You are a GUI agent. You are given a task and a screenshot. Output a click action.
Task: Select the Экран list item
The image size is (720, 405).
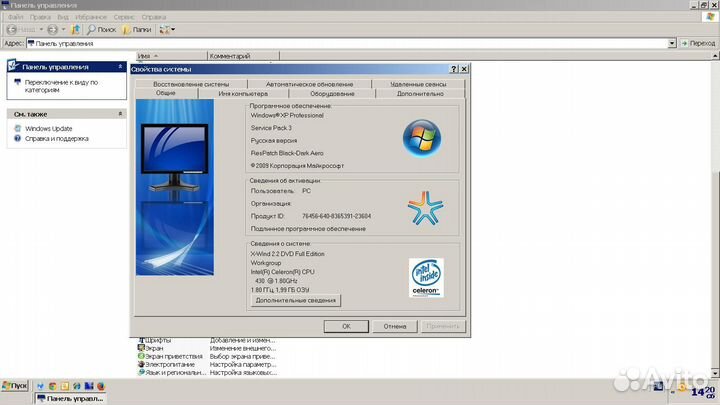pyautogui.click(x=151, y=348)
